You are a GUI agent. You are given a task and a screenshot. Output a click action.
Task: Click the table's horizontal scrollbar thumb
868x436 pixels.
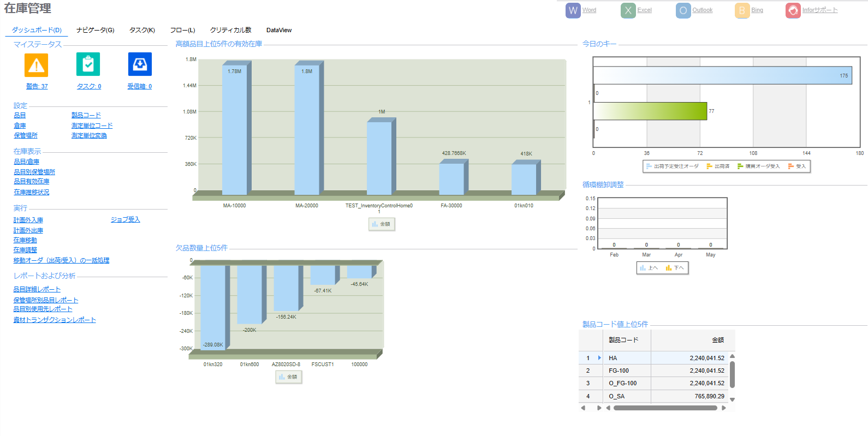coord(665,408)
